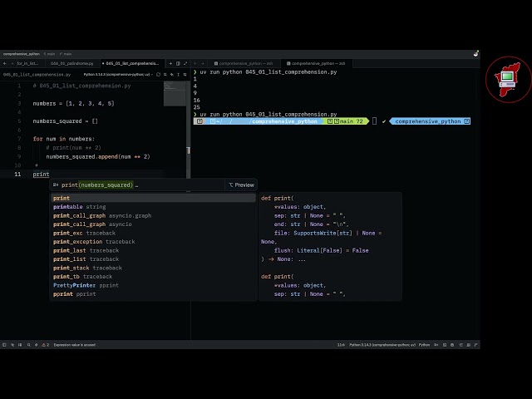The height and width of the screenshot is (399, 532).
Task: Toggle the terminal panel icon in the status bar
Action: [x=445, y=345]
